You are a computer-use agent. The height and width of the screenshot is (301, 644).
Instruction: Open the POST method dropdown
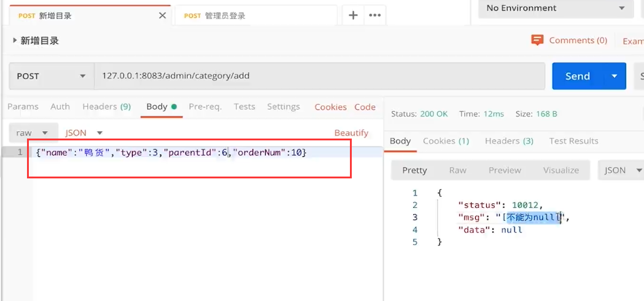point(52,76)
